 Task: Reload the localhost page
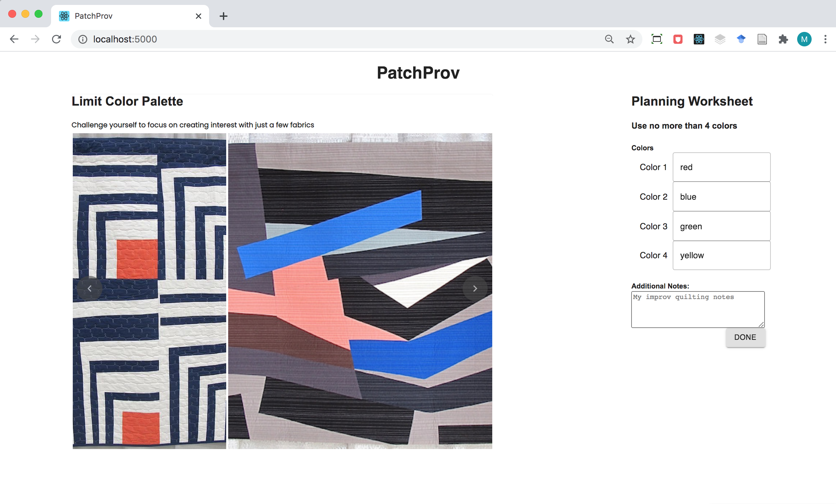click(x=56, y=39)
